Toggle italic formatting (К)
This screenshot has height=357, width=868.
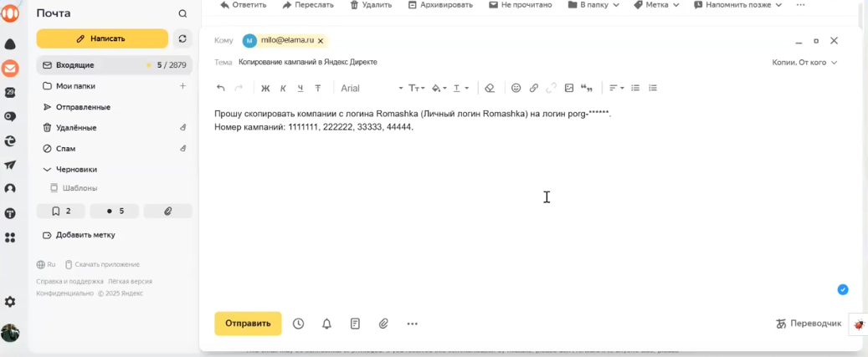(283, 88)
